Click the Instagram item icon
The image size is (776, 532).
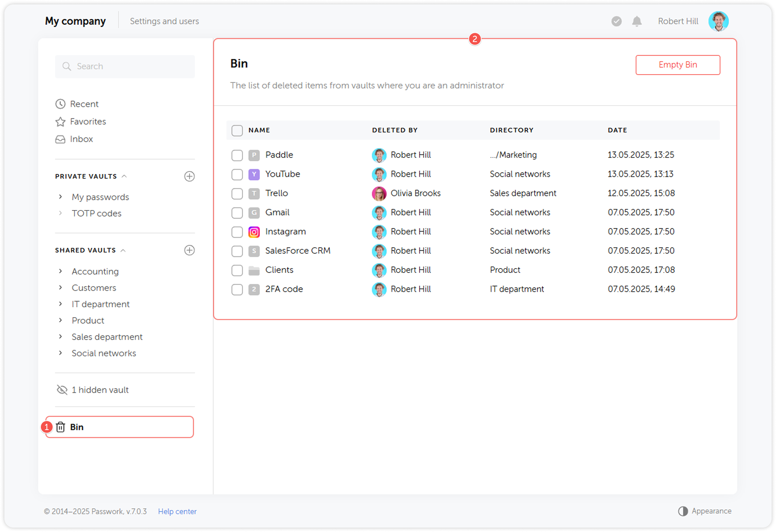pos(254,232)
